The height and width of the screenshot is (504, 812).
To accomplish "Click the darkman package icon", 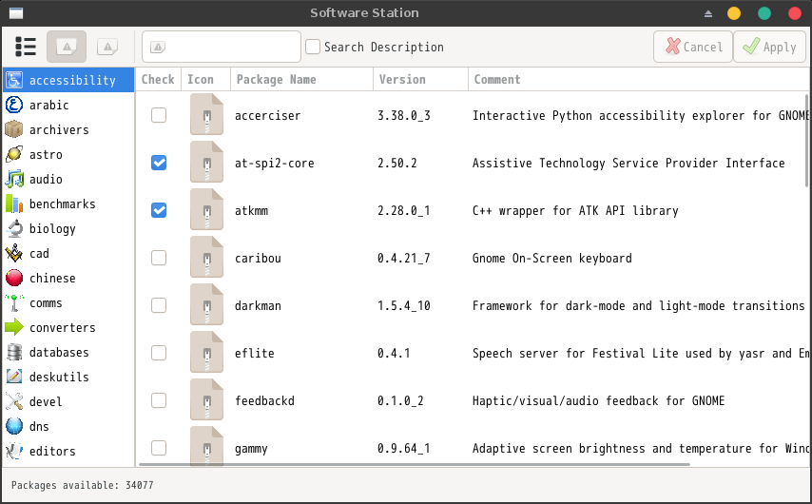I will [206, 305].
